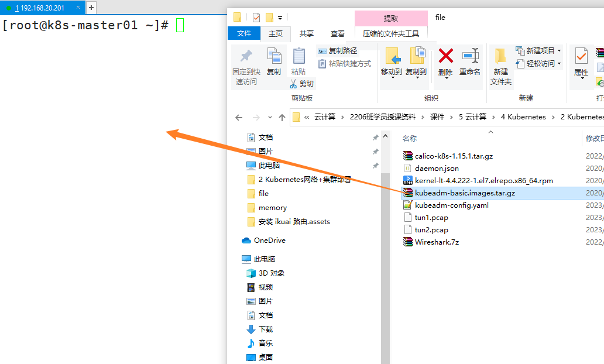The width and height of the screenshot is (604, 364).
Task: Click the Pin to Quick Access (固定到快速访问) icon
Action: point(246,57)
